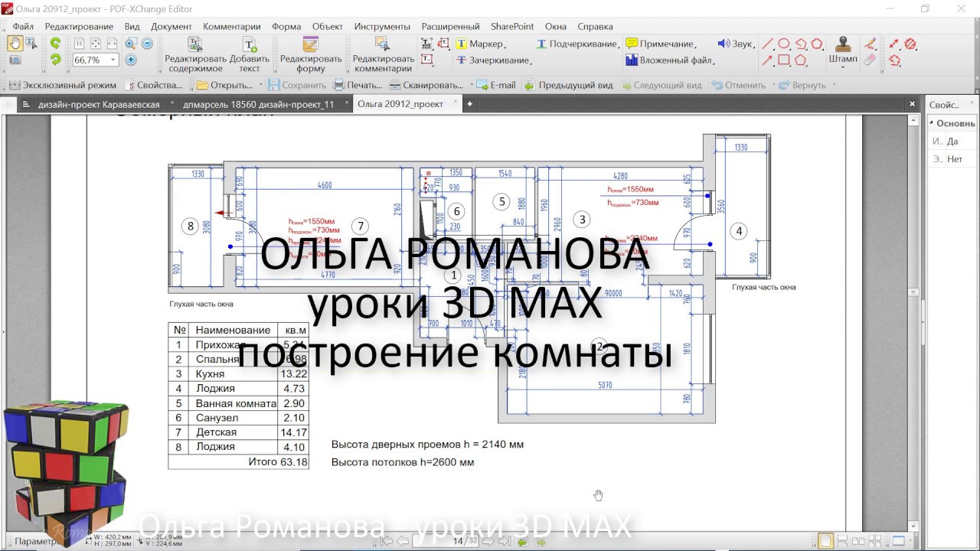Screen dimensions: 980x551
Task: Click the Открыть button
Action: coord(225,85)
